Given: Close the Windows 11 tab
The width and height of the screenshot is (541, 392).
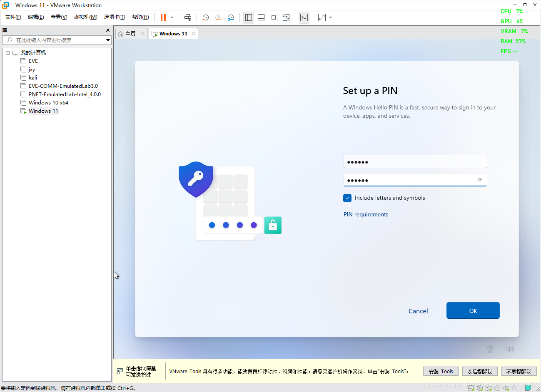Looking at the screenshot, I should (193, 34).
